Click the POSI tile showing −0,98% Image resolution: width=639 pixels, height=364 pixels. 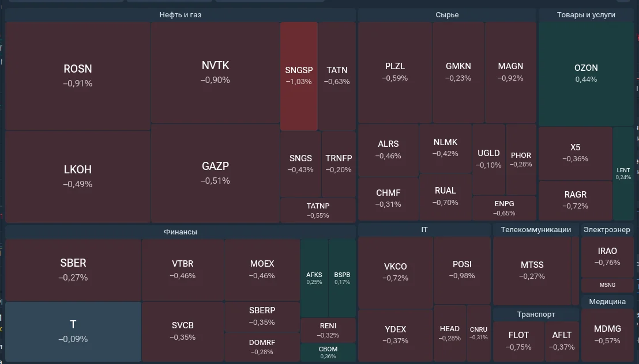pyautogui.click(x=462, y=270)
